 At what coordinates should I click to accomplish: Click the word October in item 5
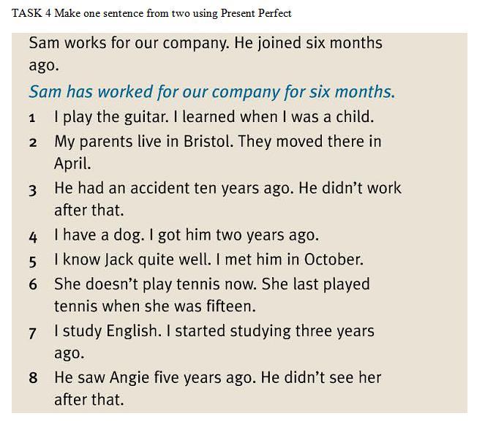pyautogui.click(x=334, y=260)
